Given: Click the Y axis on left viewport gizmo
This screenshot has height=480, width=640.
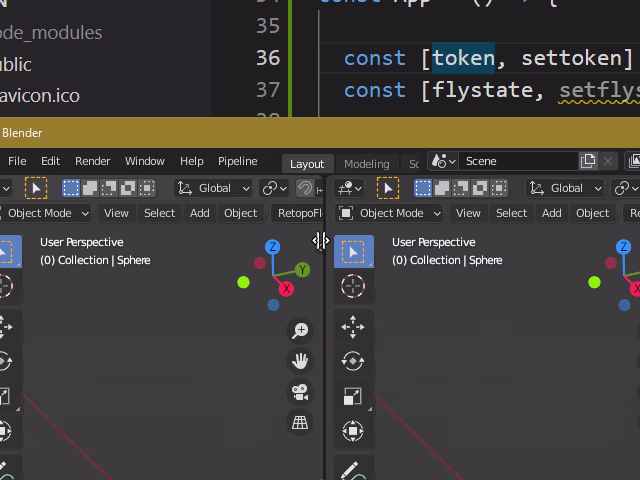Looking at the screenshot, I should [x=302, y=270].
